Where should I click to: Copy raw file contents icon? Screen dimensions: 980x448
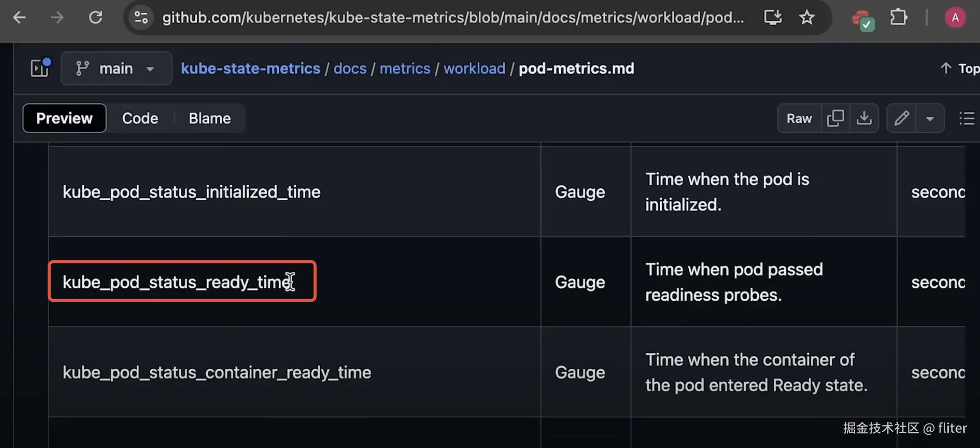[835, 118]
